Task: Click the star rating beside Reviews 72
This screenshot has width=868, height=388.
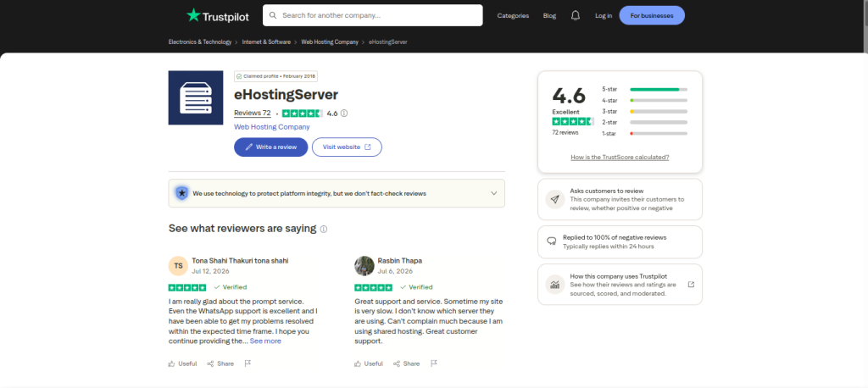Action: (x=303, y=113)
